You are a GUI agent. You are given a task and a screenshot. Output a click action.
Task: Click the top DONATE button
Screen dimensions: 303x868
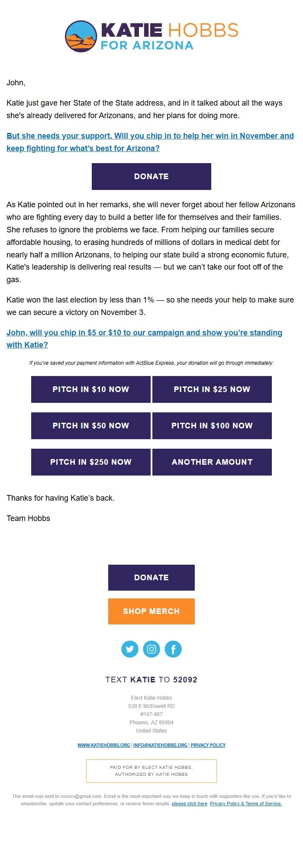pyautogui.click(x=151, y=176)
